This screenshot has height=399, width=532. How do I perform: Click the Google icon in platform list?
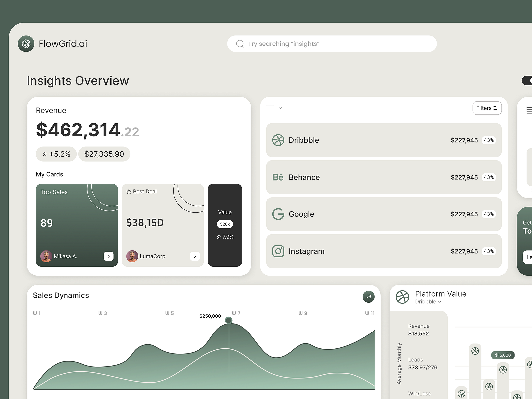(278, 214)
